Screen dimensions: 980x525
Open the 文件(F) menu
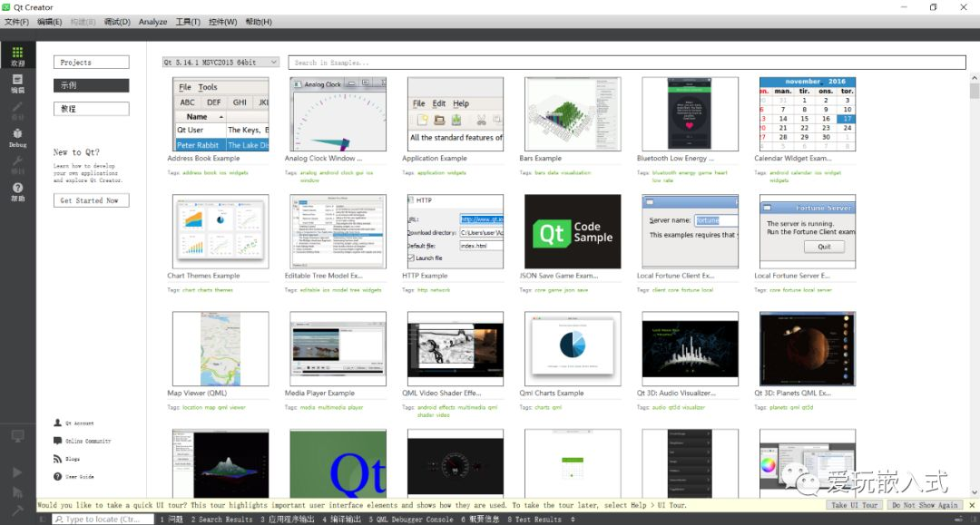16,21
